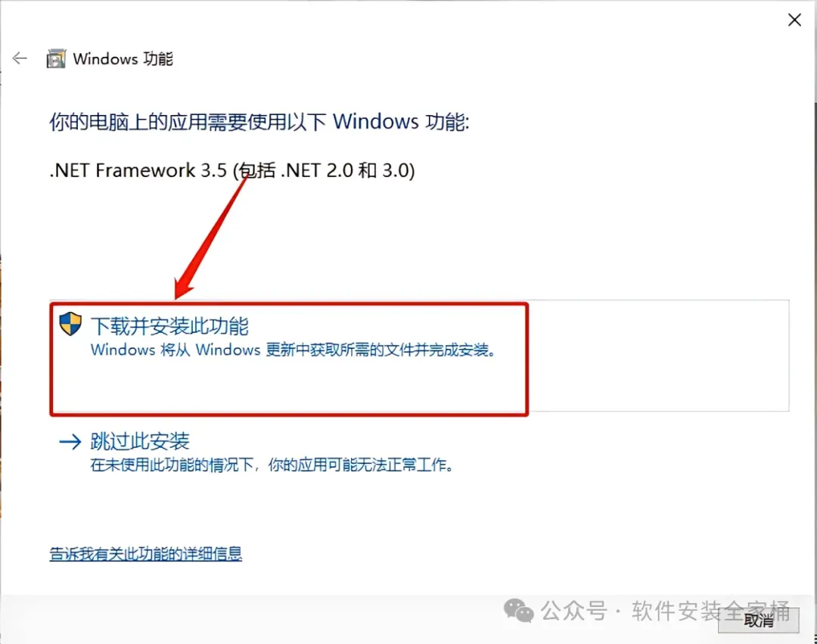Click empty space inside the red highlighted box

click(289, 385)
